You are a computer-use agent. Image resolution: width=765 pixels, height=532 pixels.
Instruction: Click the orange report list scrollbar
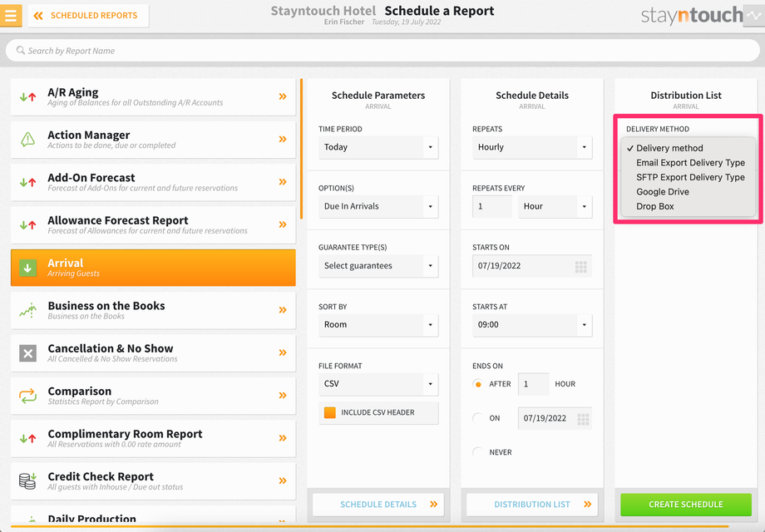click(302, 149)
